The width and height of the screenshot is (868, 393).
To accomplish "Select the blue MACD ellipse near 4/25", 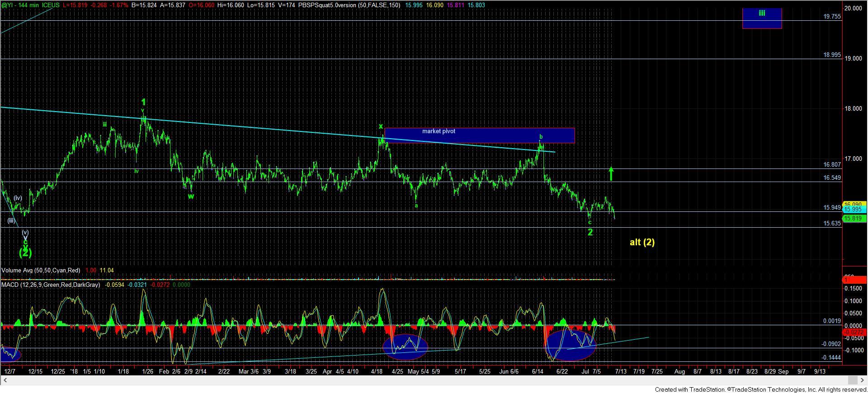I will point(405,346).
